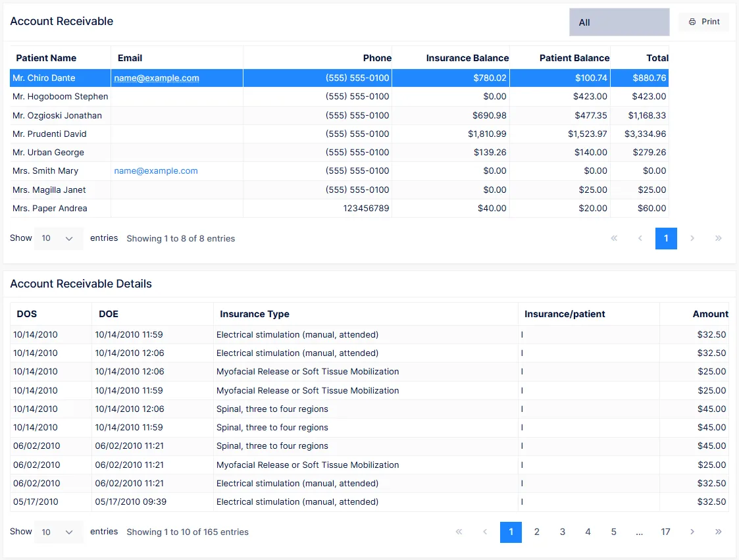The height and width of the screenshot is (560, 739).
Task: Go to first page in Account Receivable pagination
Action: (614, 238)
